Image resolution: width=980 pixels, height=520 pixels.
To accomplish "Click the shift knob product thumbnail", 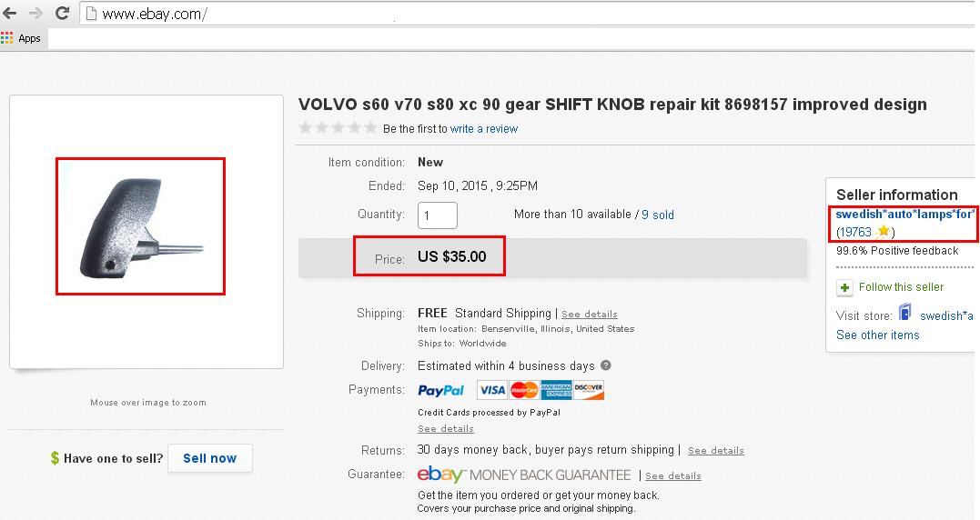I will [141, 226].
